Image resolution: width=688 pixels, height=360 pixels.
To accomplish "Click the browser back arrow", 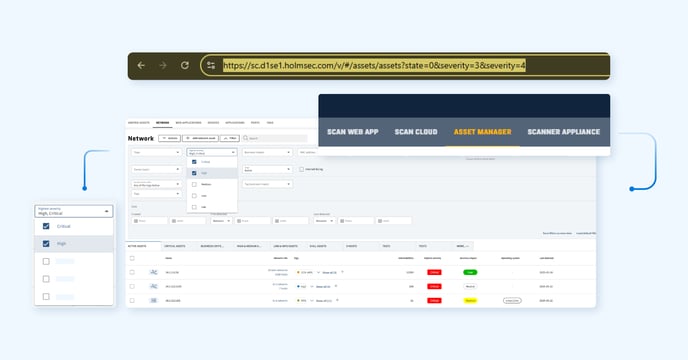I will [x=141, y=65].
